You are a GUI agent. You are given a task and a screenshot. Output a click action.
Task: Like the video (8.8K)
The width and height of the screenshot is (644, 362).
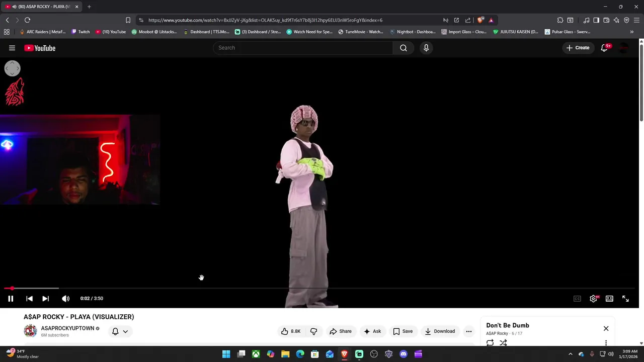coord(291,331)
